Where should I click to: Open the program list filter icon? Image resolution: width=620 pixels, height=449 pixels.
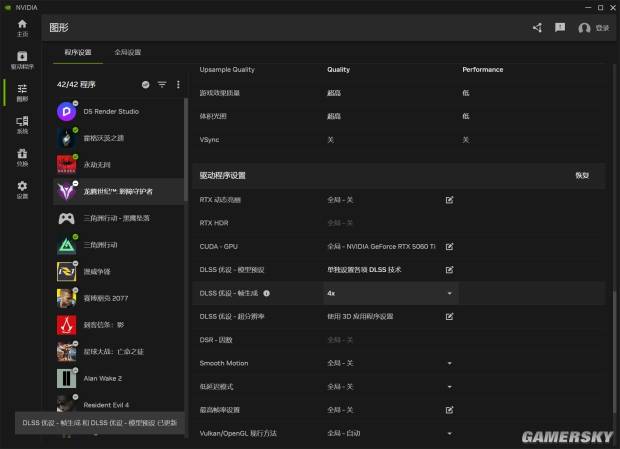click(162, 85)
